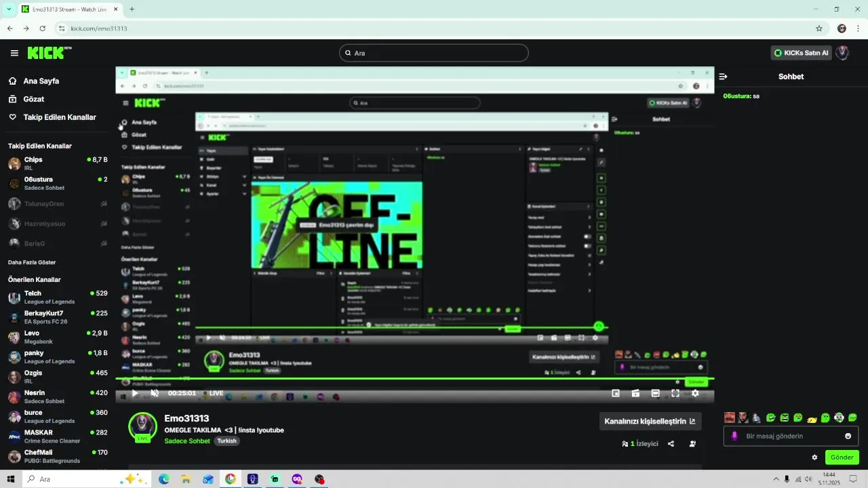Open the offline TolunayOren channel
This screenshot has height=488, width=868.
click(x=58, y=203)
